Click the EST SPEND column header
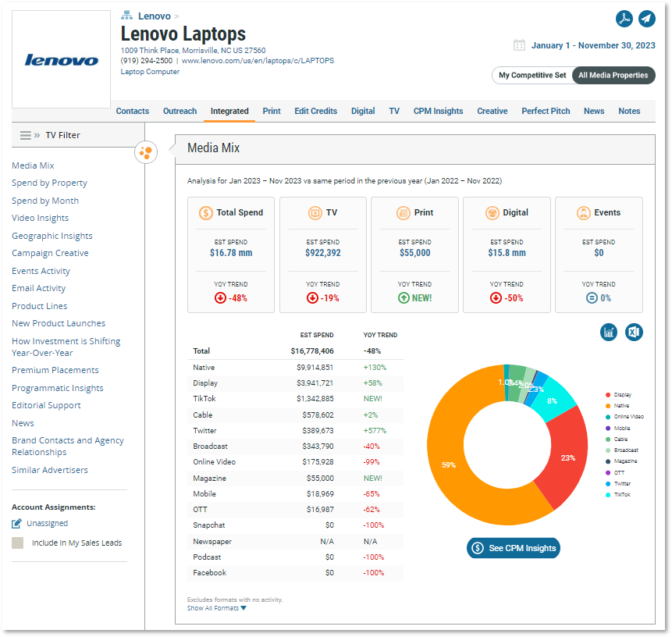Image resolution: width=672 pixels, height=637 pixels. (317, 335)
